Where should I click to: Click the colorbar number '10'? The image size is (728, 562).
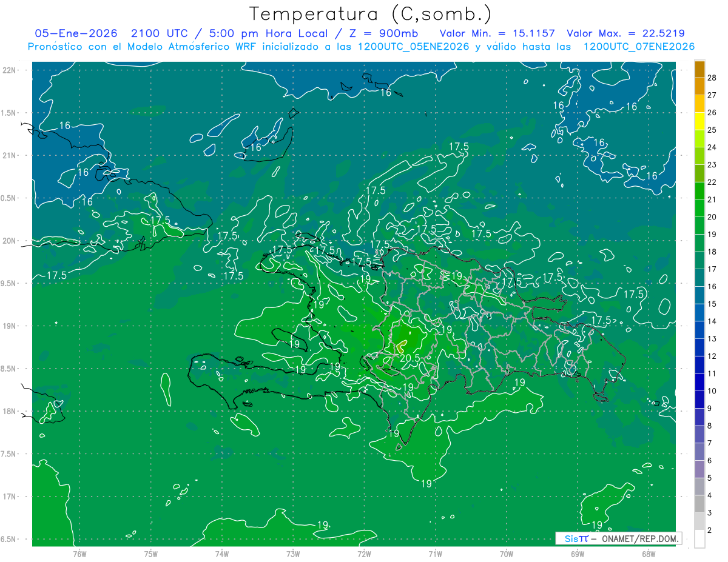pyautogui.click(x=712, y=391)
